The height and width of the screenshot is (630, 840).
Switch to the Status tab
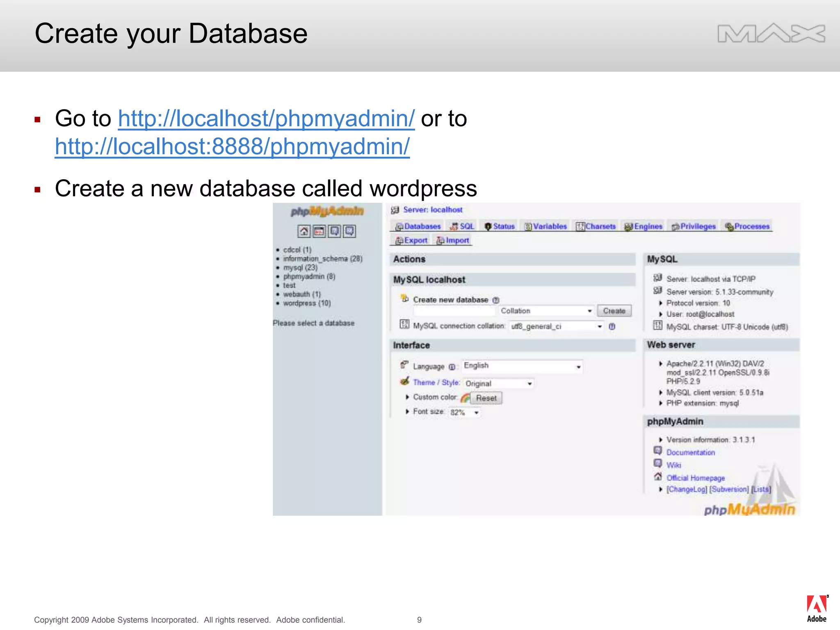(500, 226)
